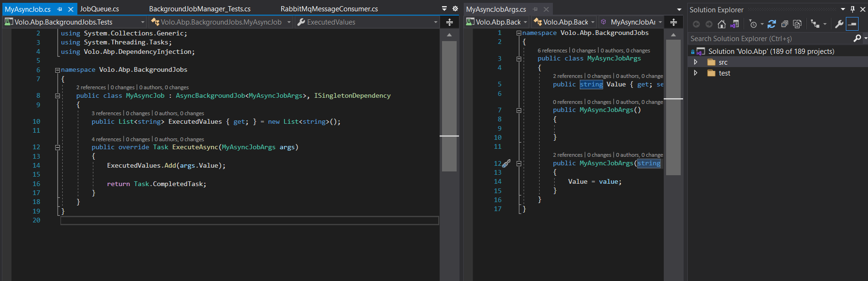868x281 pixels.
Task: Toggle Preview Selected Items button
Action: click(x=852, y=24)
